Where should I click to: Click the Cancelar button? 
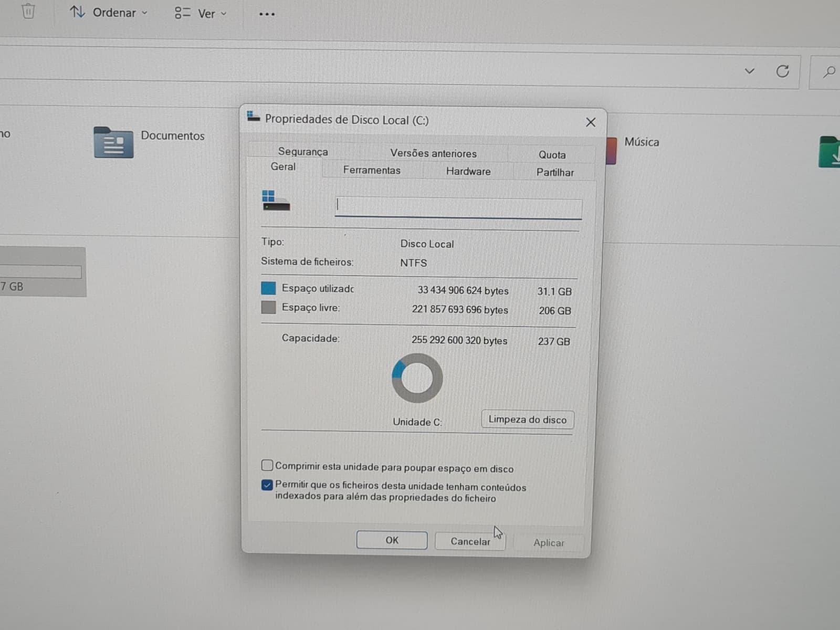[470, 541]
